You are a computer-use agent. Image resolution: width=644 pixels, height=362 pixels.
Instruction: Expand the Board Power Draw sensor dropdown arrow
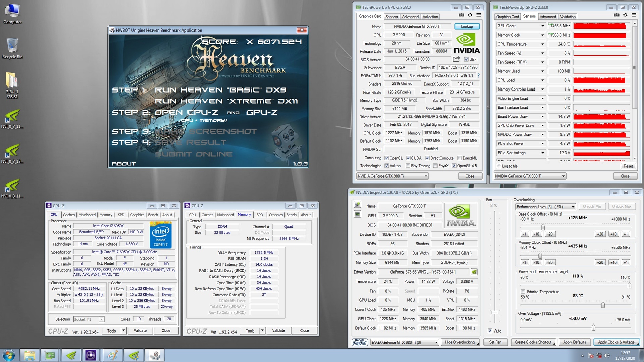(542, 116)
